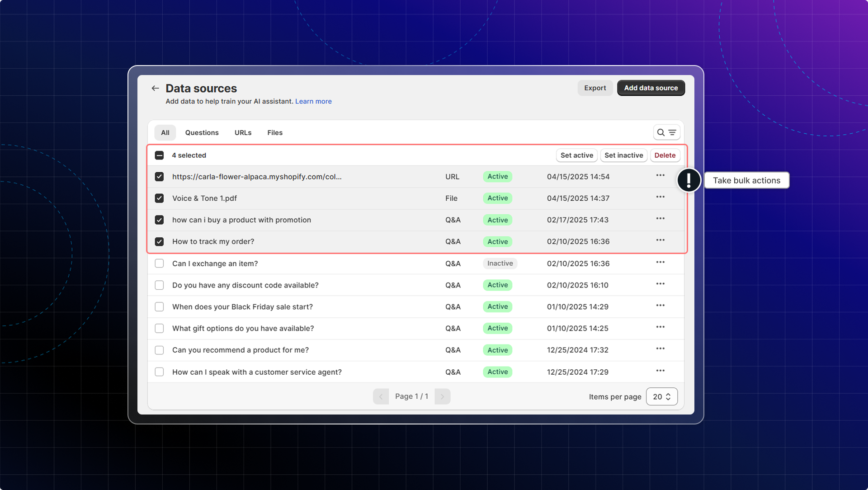This screenshot has height=490, width=868.
Task: Open the three-dot menu for Voice & Tone 1.pdf
Action: 660,197
